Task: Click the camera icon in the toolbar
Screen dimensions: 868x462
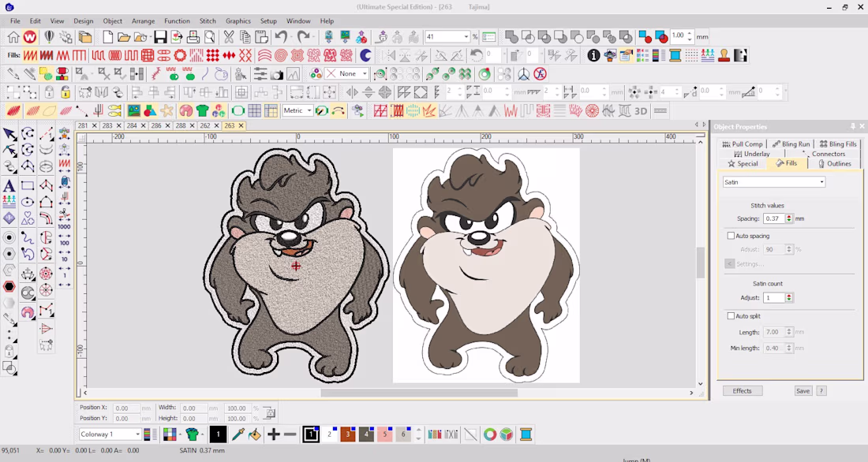Action: coord(277,74)
